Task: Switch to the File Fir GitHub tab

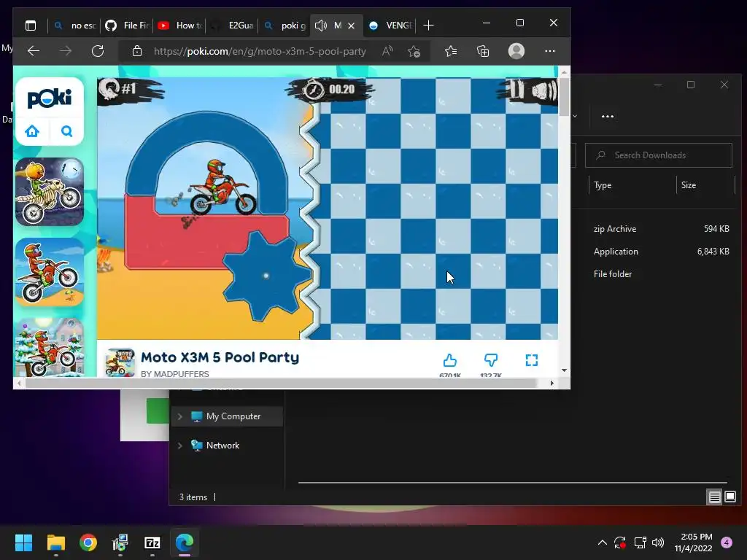Action: [127, 26]
